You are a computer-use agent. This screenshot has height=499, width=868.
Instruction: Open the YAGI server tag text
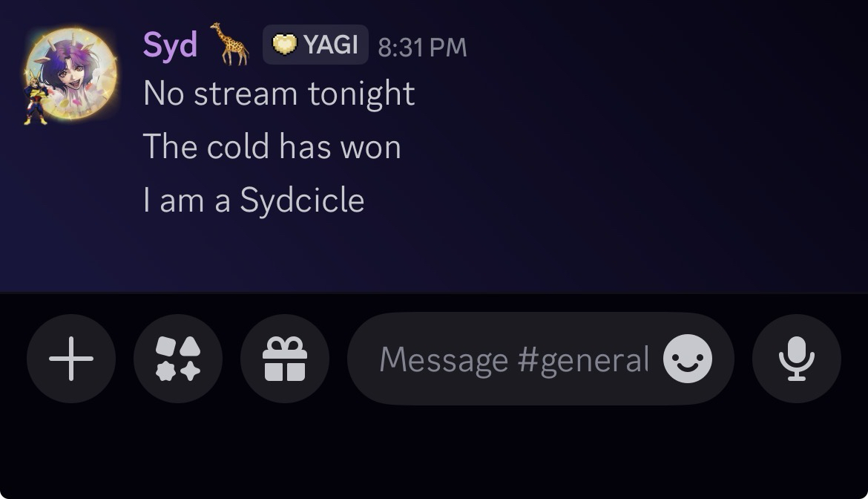(x=330, y=45)
